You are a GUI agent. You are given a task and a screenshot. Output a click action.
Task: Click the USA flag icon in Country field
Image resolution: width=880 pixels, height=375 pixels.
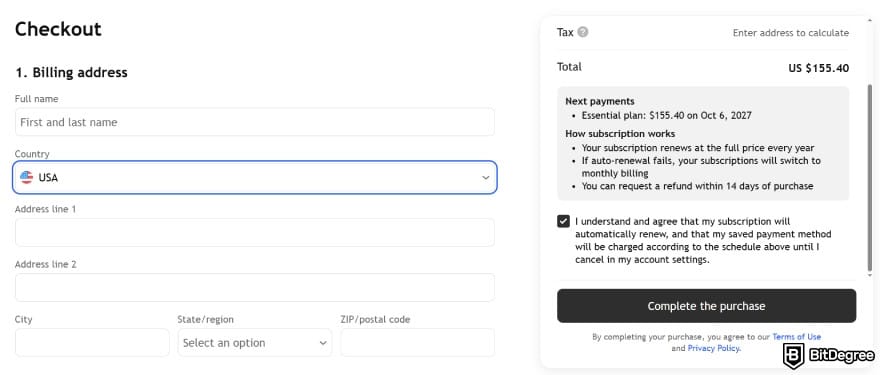[26, 177]
